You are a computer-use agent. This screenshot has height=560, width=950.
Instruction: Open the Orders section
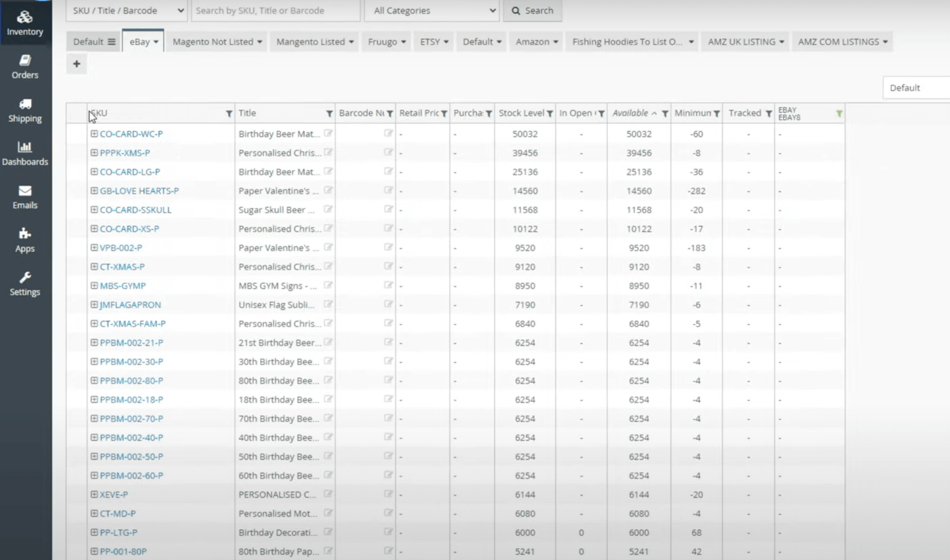(x=25, y=66)
